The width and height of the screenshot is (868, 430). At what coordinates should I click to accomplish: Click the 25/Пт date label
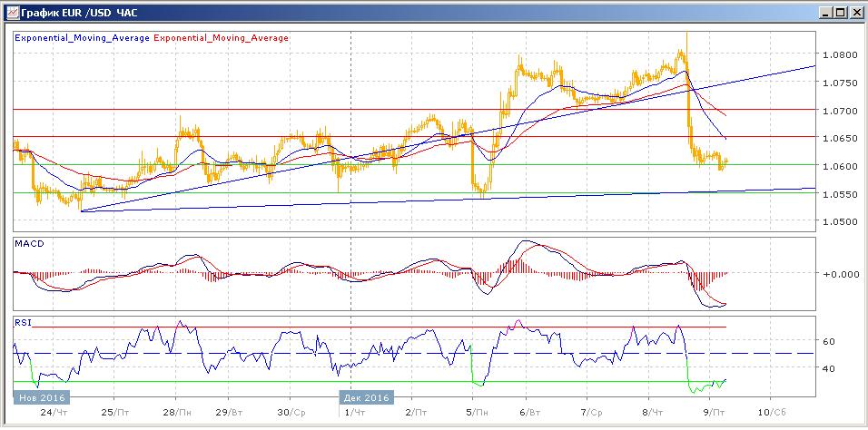click(116, 413)
